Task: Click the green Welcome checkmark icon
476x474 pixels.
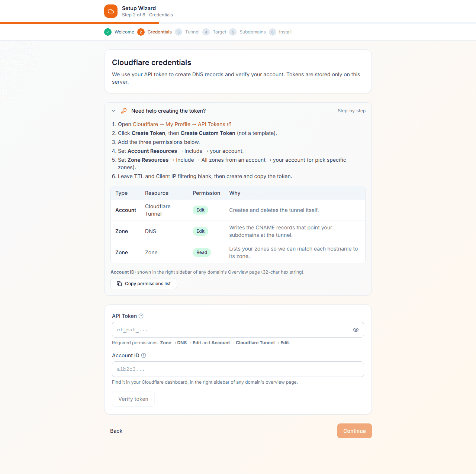Action: click(108, 32)
